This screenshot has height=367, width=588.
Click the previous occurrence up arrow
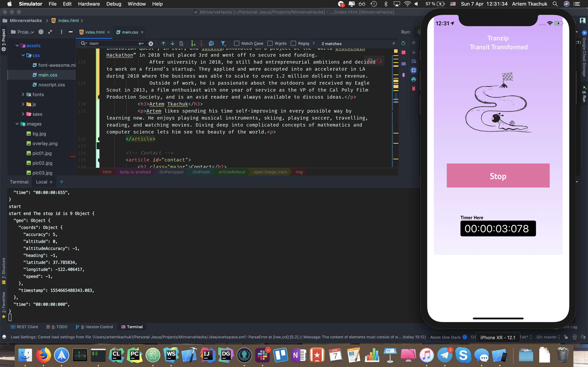point(163,44)
